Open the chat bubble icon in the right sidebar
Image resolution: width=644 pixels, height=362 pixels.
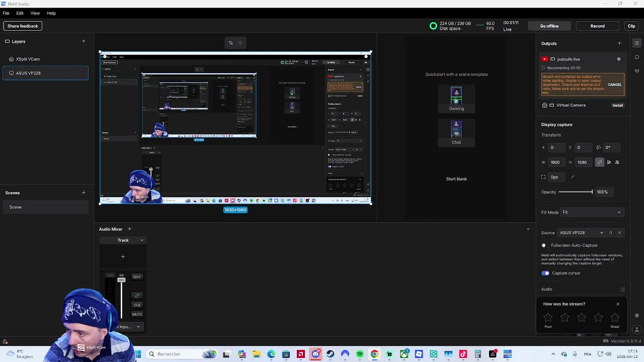click(637, 57)
